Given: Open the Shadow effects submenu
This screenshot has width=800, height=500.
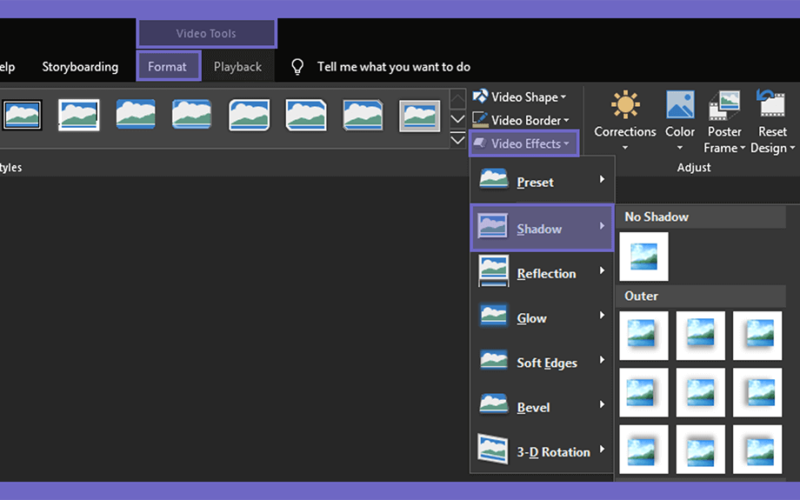Looking at the screenshot, I should pos(542,228).
